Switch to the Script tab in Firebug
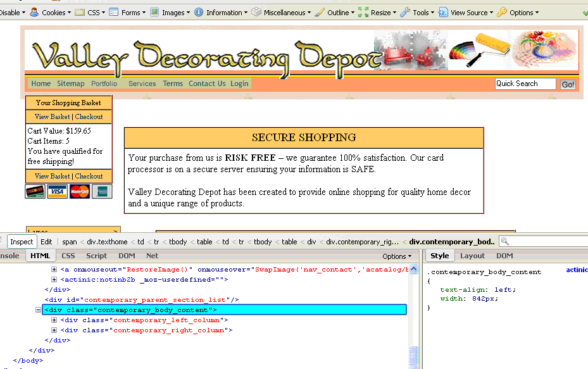Viewport: 588px width, 369px height. pyautogui.click(x=97, y=256)
